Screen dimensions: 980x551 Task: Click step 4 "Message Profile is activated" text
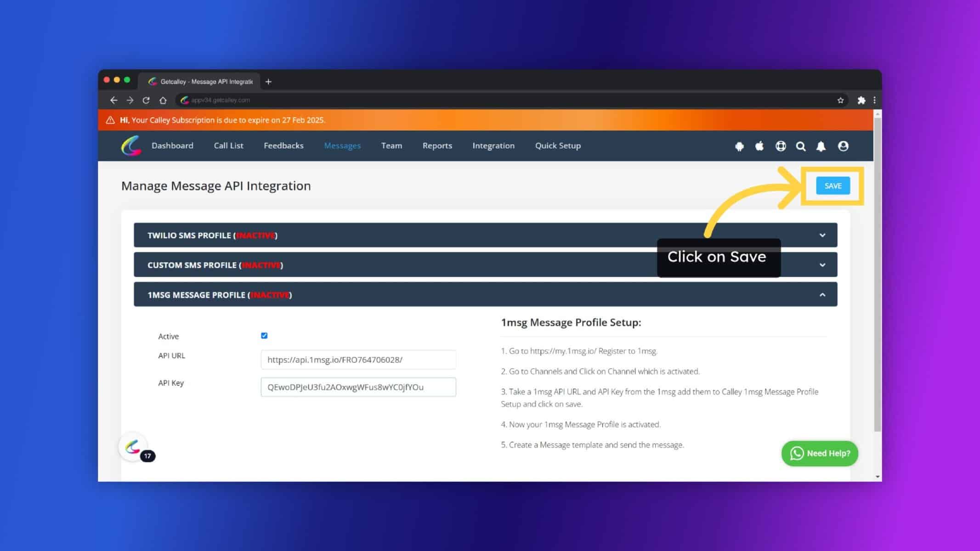(x=581, y=424)
